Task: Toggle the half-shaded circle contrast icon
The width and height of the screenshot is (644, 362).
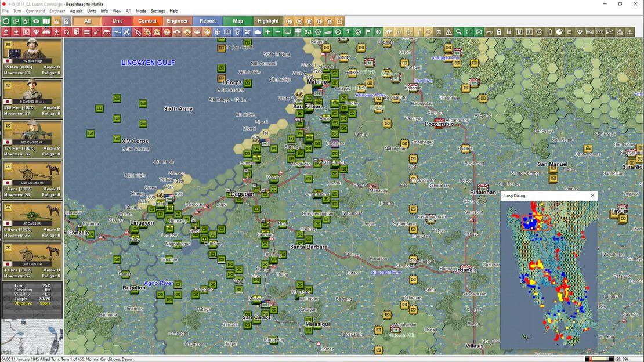Action: pos(378,32)
